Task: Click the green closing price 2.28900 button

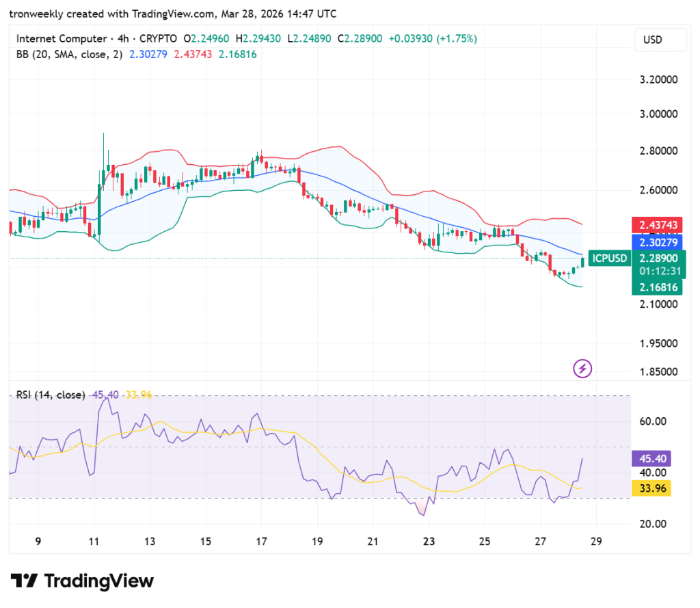Action: [x=658, y=259]
